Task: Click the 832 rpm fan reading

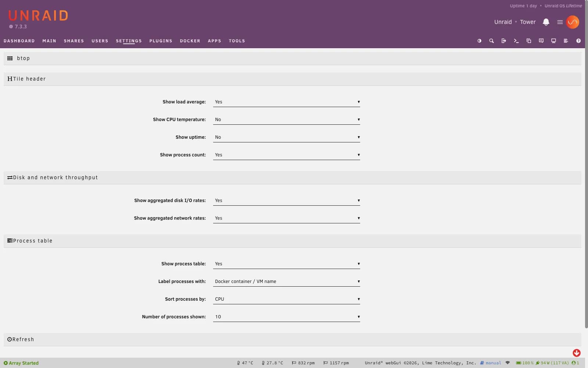Action: (x=303, y=363)
